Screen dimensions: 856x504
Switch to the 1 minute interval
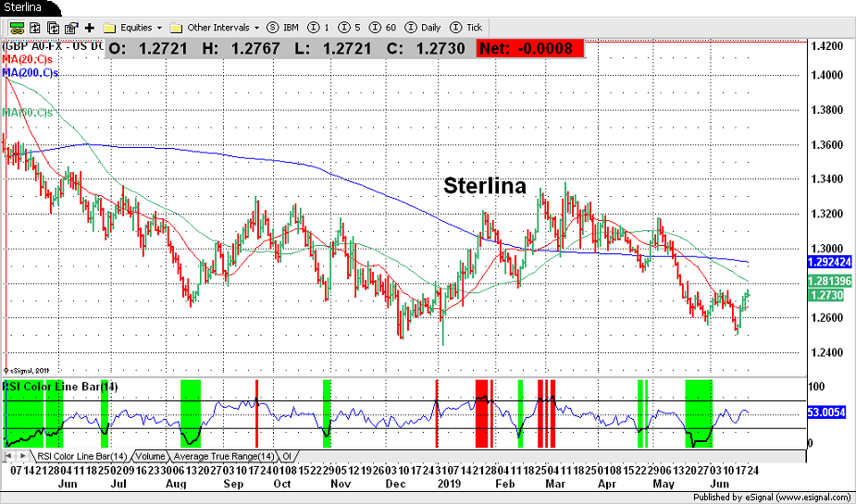(319, 27)
